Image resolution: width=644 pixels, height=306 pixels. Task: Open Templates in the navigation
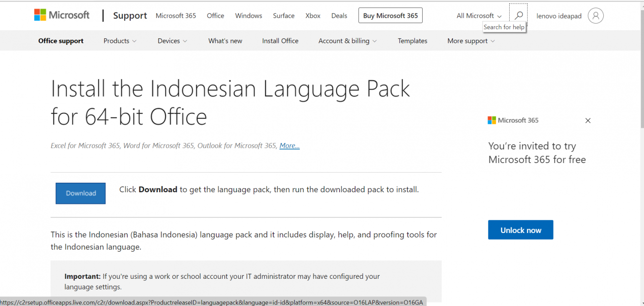(413, 41)
